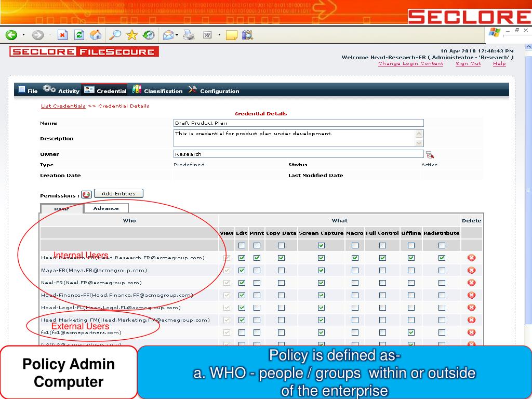Stop page loading with red X icon
Image resolution: width=532 pixels, height=399 pixels.
pyautogui.click(x=62, y=35)
